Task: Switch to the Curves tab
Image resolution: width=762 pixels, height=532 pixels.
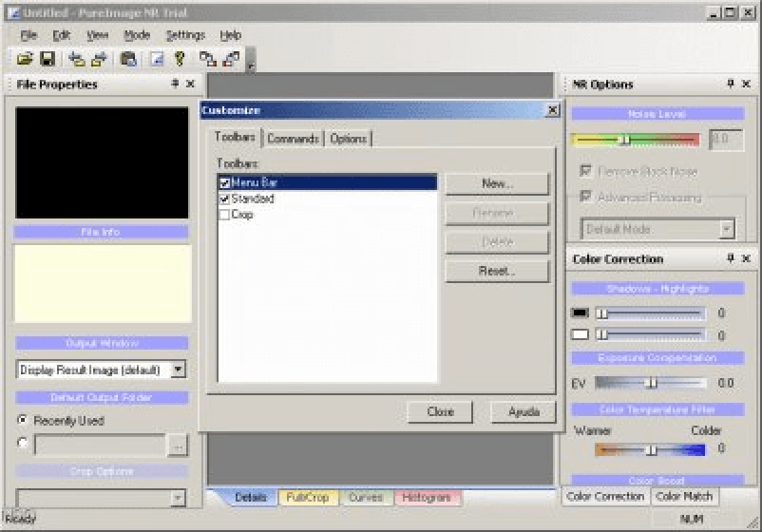Action: [x=366, y=497]
